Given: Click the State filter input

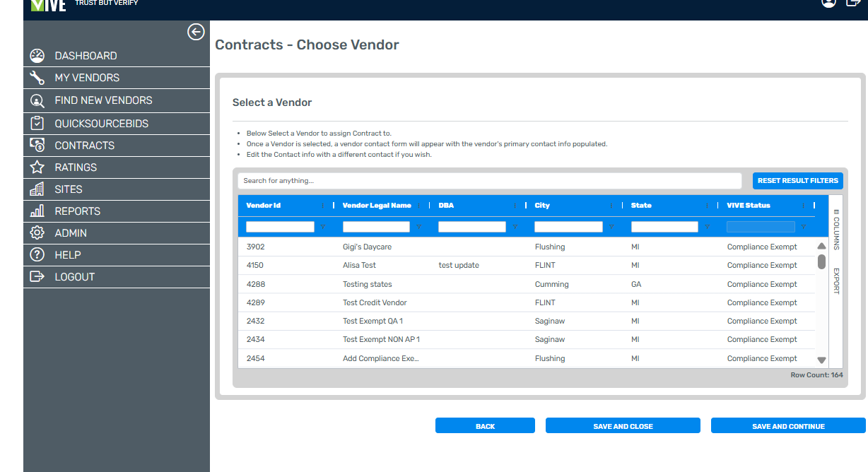Looking at the screenshot, I should (664, 227).
